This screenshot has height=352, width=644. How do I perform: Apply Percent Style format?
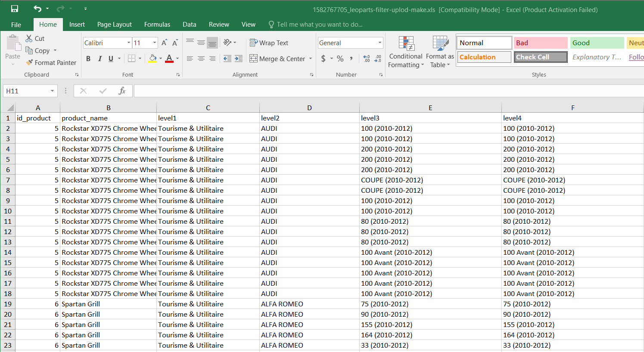[340, 59]
